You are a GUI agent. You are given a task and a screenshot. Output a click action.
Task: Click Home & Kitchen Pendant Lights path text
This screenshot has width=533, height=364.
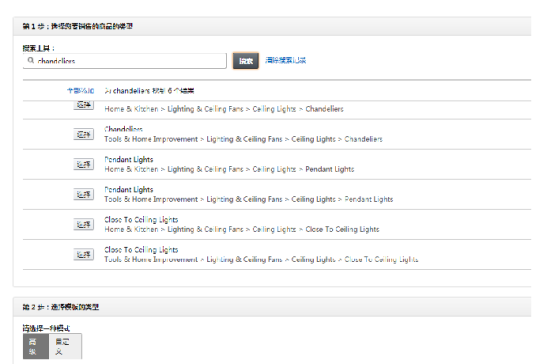[229, 169]
